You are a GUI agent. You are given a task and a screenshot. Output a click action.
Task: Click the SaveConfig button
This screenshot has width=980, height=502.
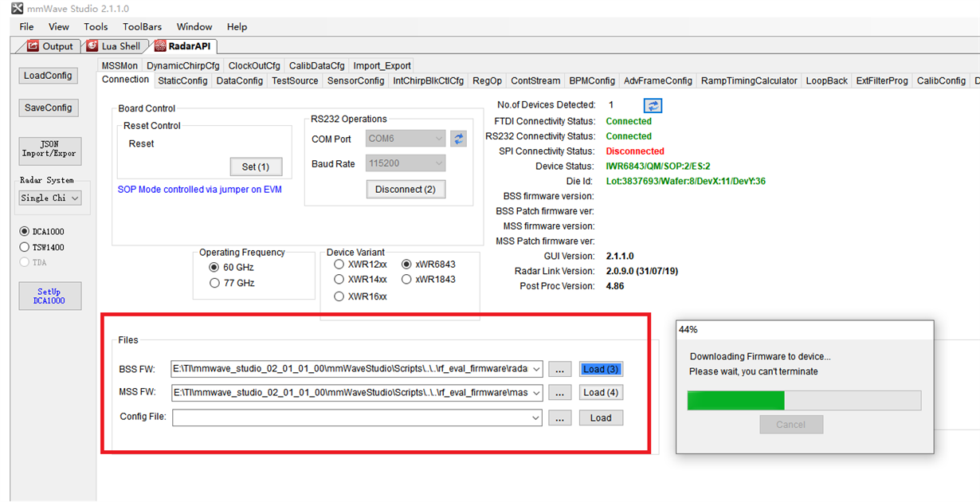click(48, 108)
